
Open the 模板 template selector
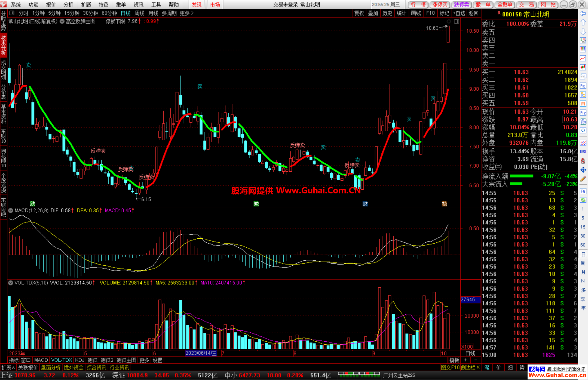tap(454, 360)
